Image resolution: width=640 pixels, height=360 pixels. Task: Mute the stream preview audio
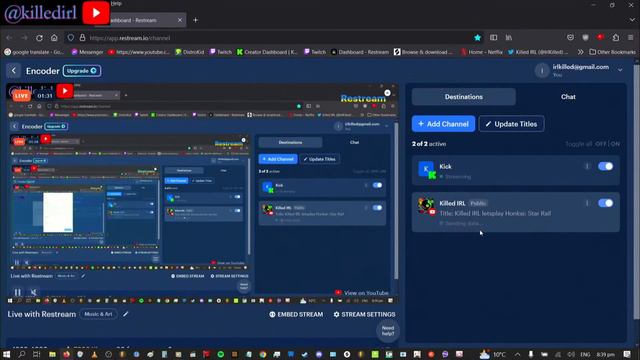click(33, 292)
